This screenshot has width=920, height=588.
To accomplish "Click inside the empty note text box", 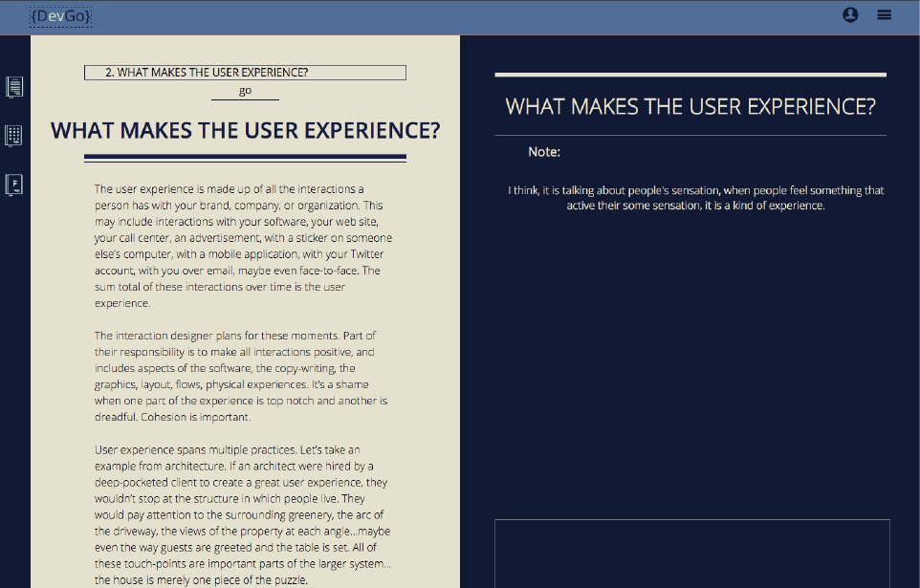I will [691, 553].
